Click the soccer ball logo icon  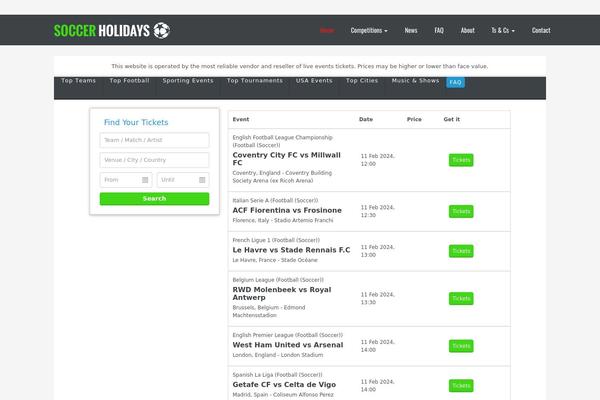[x=161, y=31]
